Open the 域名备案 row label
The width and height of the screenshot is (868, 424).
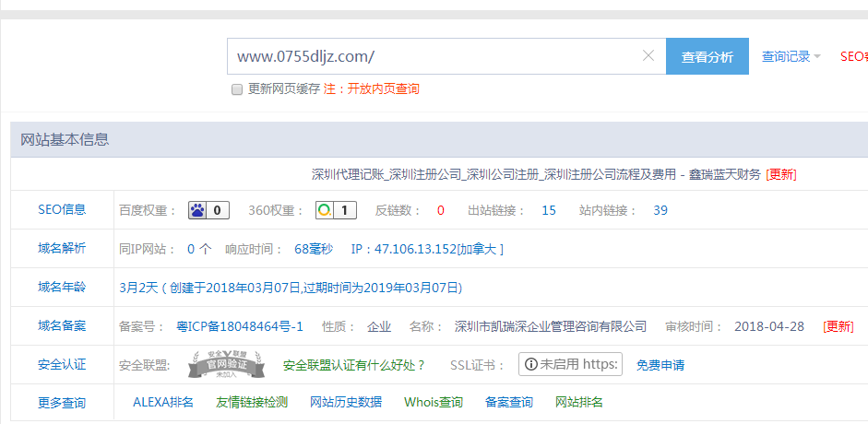coord(62,325)
